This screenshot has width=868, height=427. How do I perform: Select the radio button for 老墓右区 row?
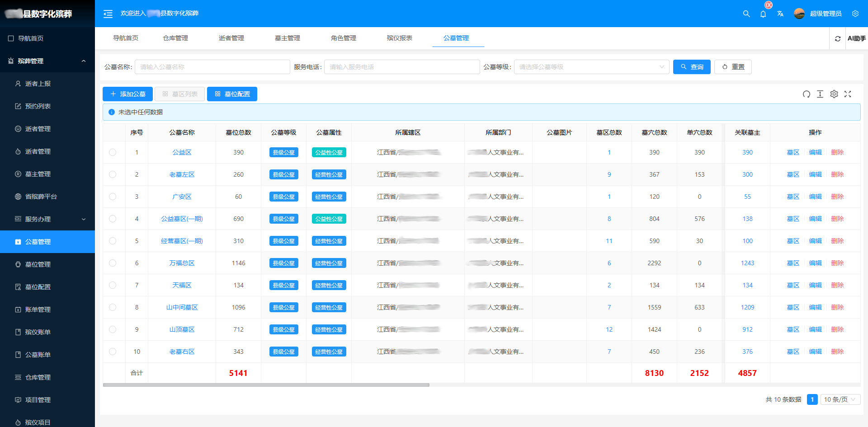(x=113, y=352)
